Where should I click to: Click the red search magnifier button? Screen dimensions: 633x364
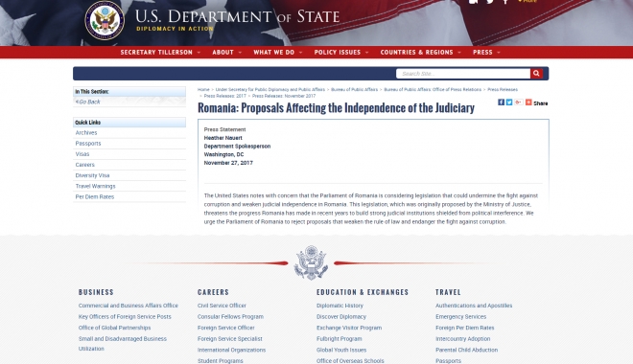536,74
